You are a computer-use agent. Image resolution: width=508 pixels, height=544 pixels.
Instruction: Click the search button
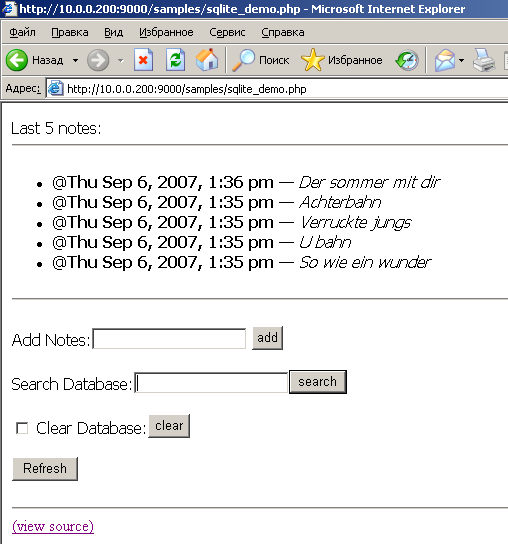click(x=318, y=382)
